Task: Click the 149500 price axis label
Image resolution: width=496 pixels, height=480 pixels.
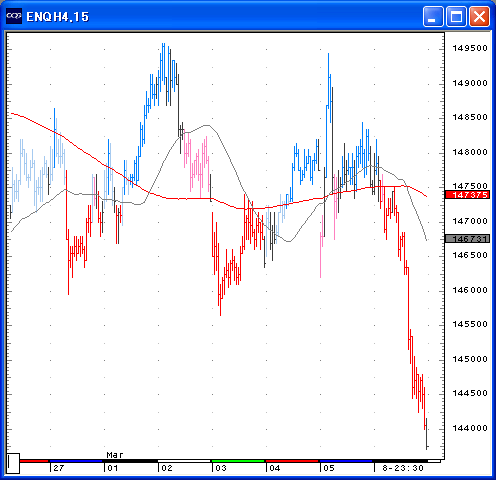Action: [470, 48]
